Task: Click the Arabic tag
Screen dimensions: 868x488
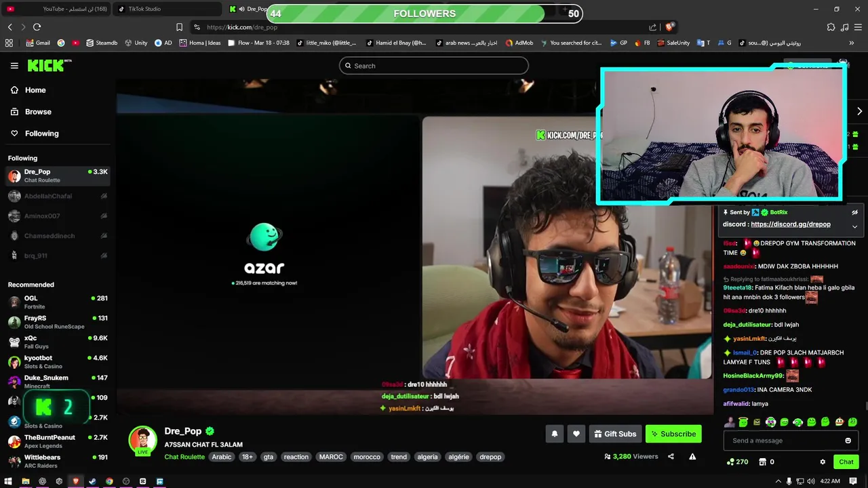Action: coord(222,457)
